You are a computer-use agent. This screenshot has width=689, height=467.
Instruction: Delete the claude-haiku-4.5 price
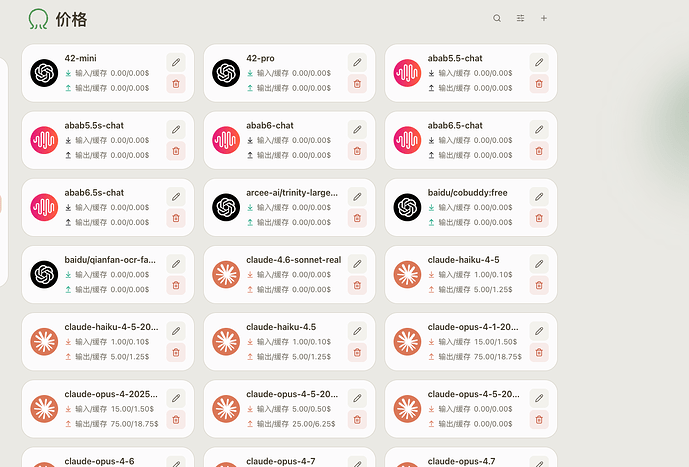tap(357, 352)
